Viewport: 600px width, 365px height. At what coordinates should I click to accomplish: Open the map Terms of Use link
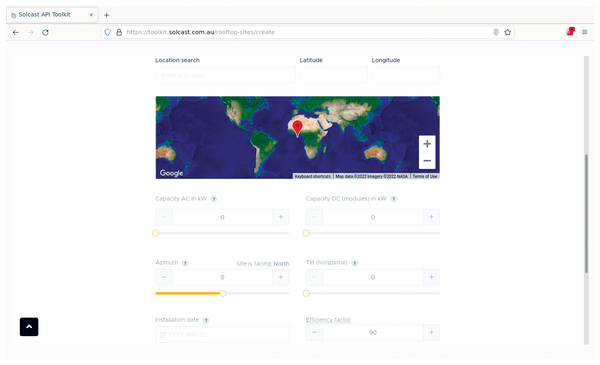pos(425,176)
